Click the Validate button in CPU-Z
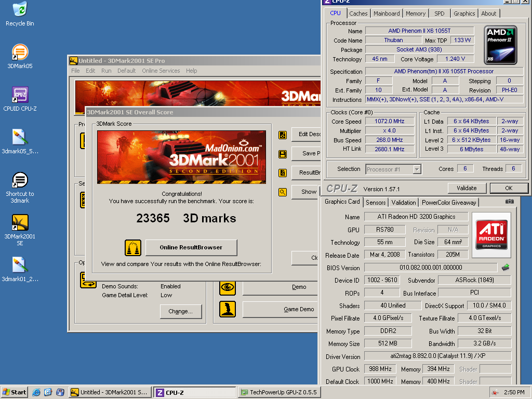The width and height of the screenshot is (532, 399). (x=467, y=188)
